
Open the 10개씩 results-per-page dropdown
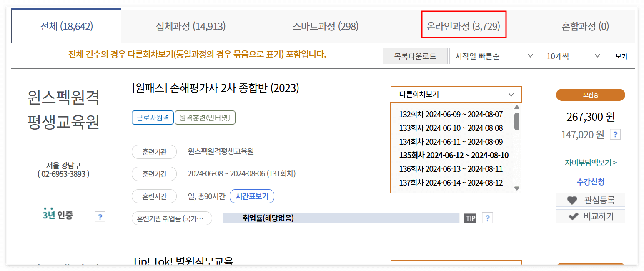tap(573, 55)
